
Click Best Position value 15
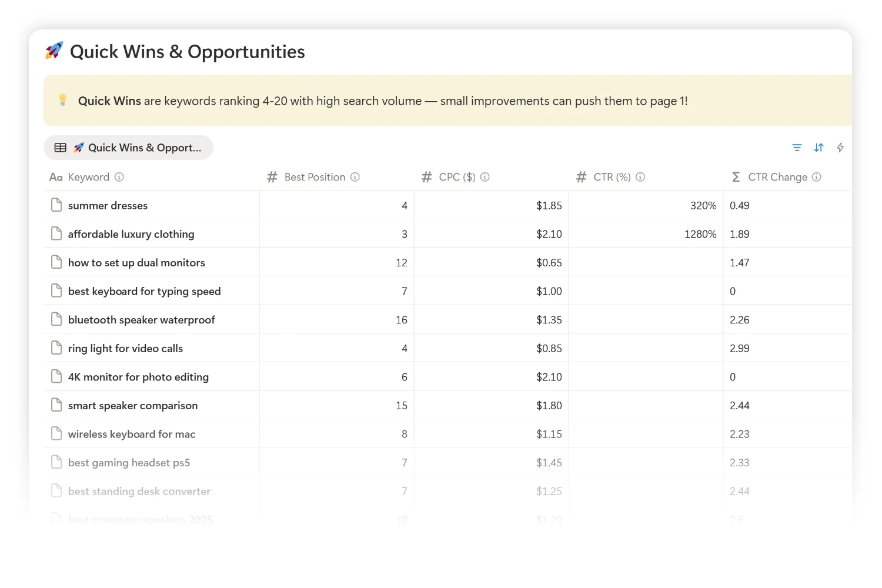coord(337,405)
